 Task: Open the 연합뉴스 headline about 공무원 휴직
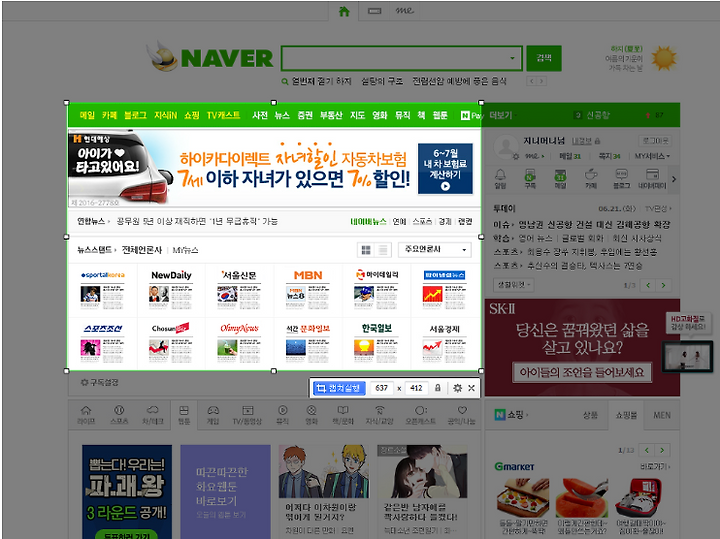[197, 221]
